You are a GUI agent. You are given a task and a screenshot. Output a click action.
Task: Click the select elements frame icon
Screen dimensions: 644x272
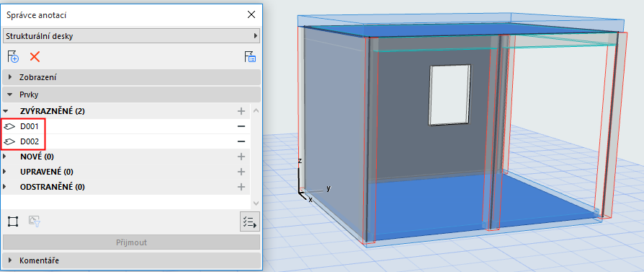(13, 221)
